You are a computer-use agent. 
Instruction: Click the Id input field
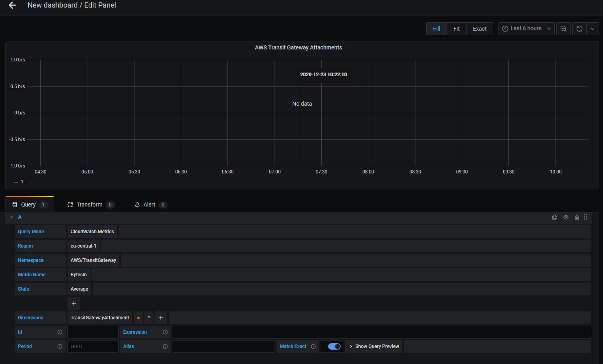[x=93, y=332]
